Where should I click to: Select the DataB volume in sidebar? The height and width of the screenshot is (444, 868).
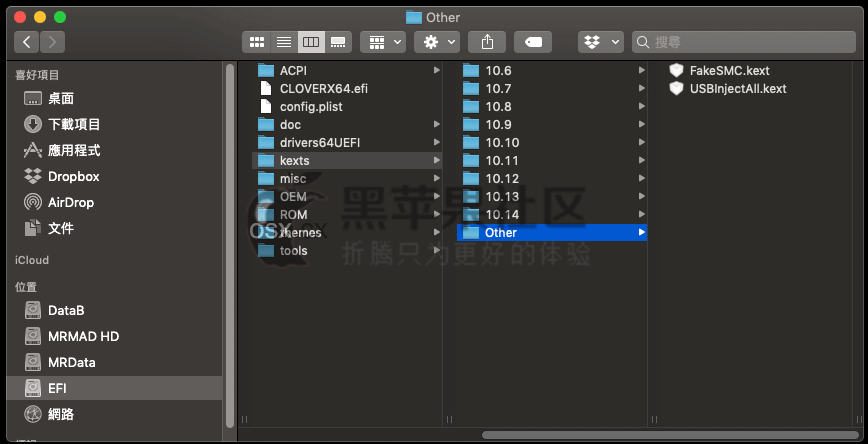click(115, 311)
